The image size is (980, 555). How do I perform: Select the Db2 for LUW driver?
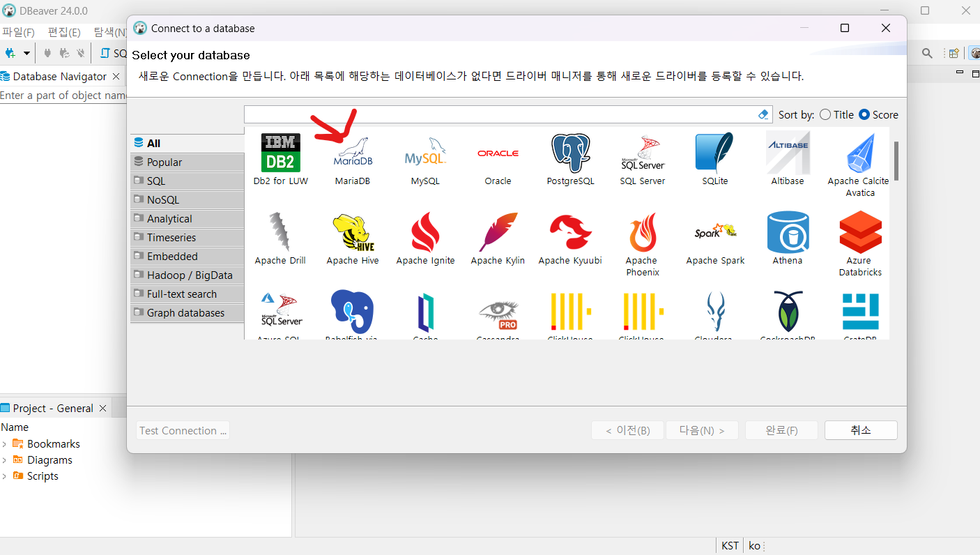[x=280, y=160]
